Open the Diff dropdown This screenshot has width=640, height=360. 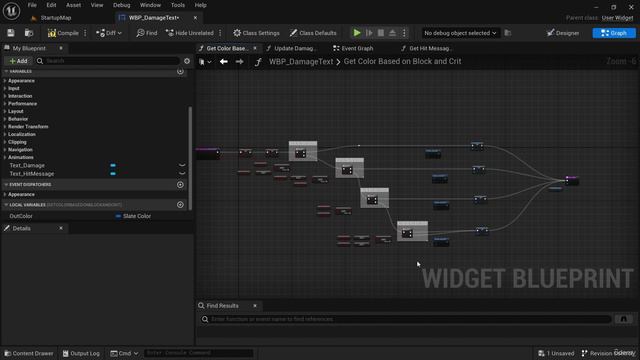click(109, 33)
